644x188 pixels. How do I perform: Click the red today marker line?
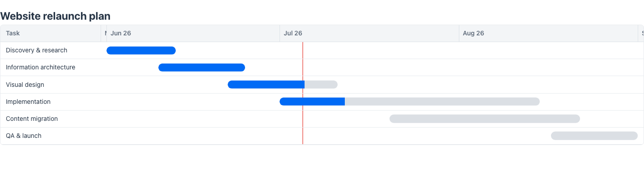tap(303, 93)
